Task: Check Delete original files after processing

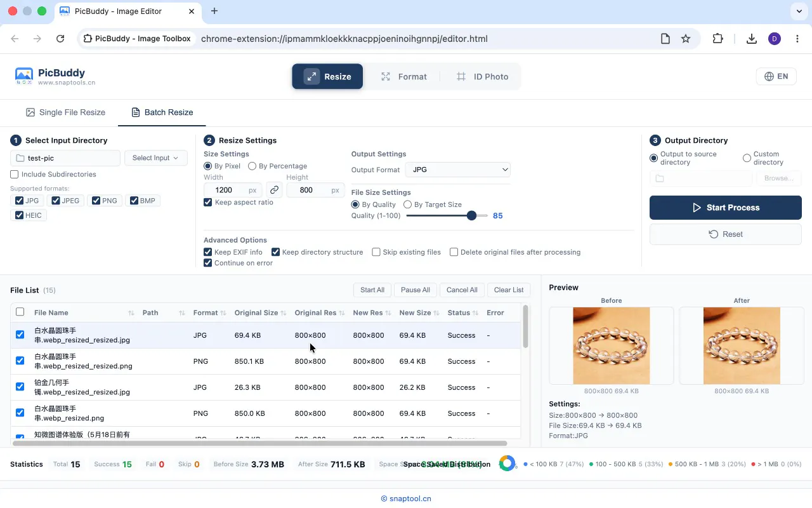Action: [454, 252]
